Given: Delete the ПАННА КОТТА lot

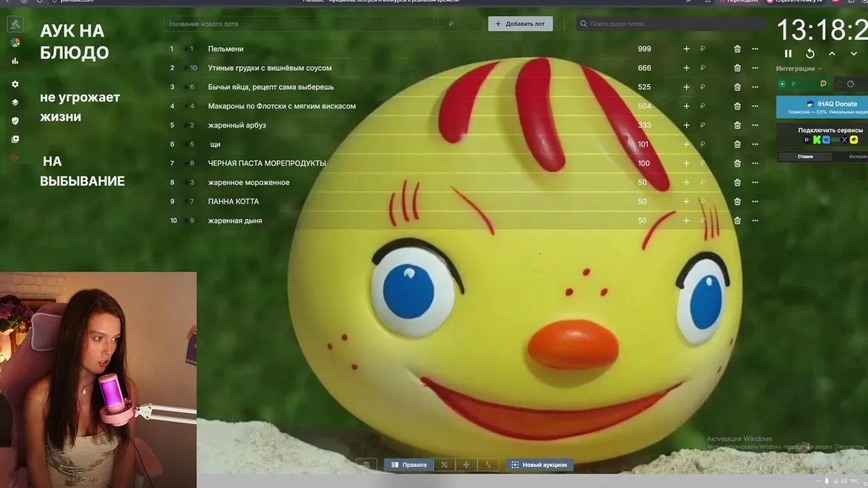Looking at the screenshot, I should pos(737,201).
